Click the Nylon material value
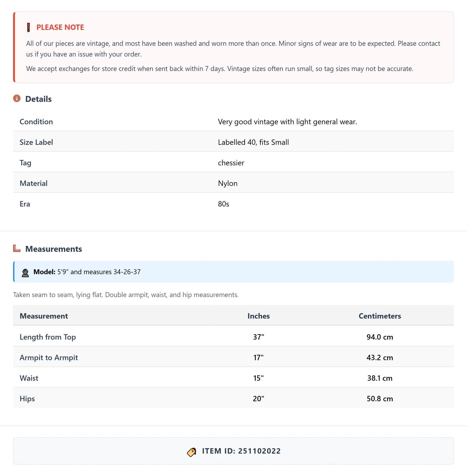 pos(228,183)
